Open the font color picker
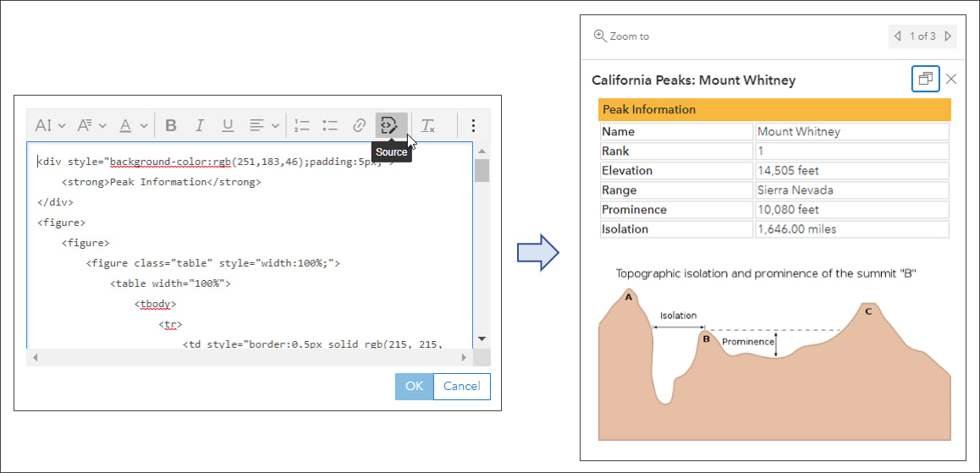The height and width of the screenshot is (473, 980). click(133, 126)
